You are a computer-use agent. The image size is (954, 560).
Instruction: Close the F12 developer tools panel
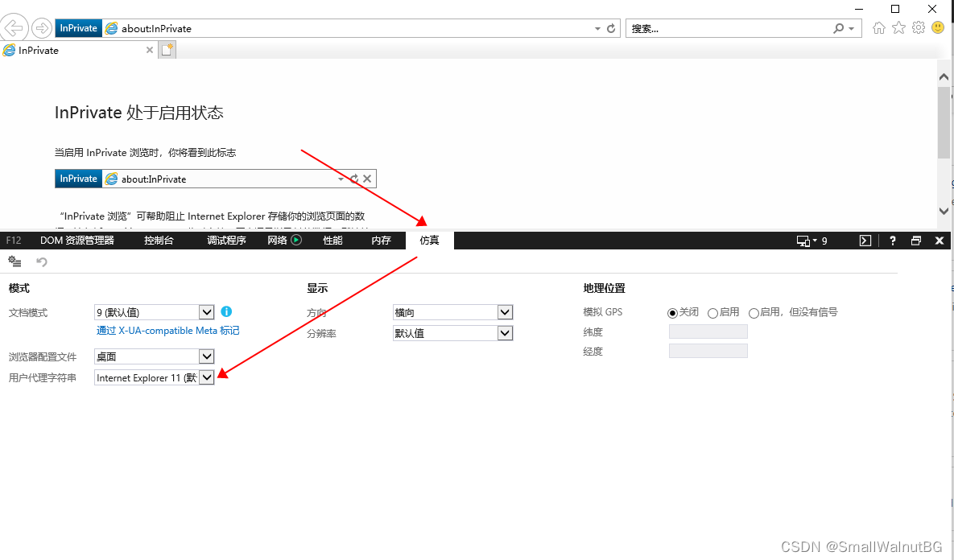(x=940, y=241)
